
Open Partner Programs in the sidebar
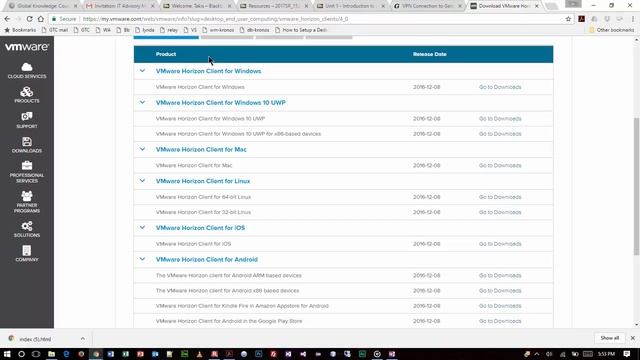(x=27, y=202)
